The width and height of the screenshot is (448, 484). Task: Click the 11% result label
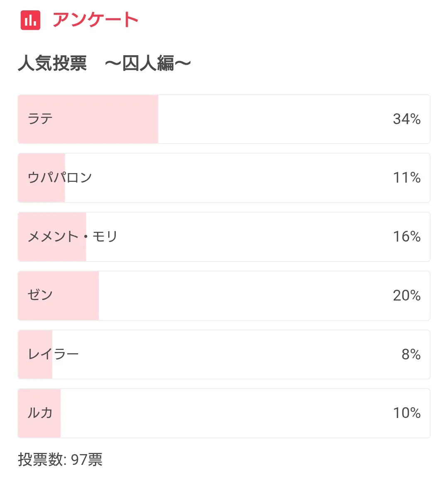(407, 178)
